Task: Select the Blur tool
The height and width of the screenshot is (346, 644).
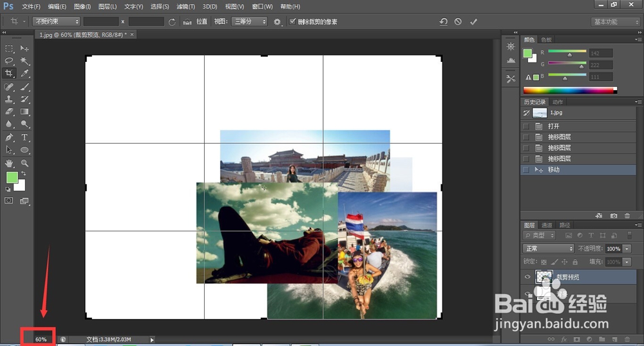Action: pos(9,124)
